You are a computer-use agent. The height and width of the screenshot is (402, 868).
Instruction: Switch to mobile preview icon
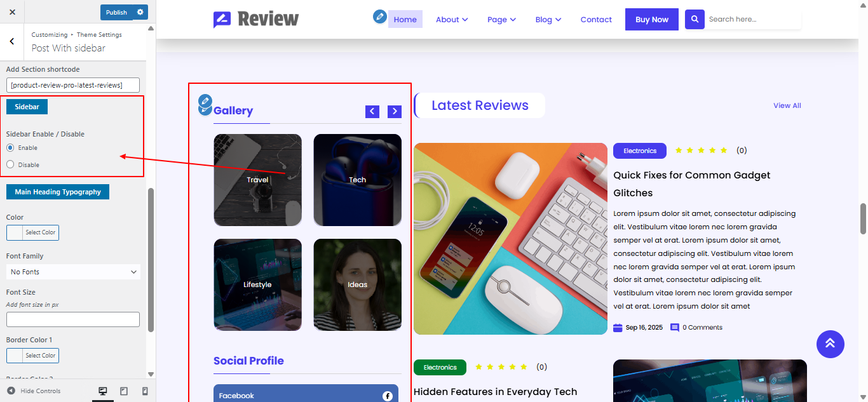[145, 391]
